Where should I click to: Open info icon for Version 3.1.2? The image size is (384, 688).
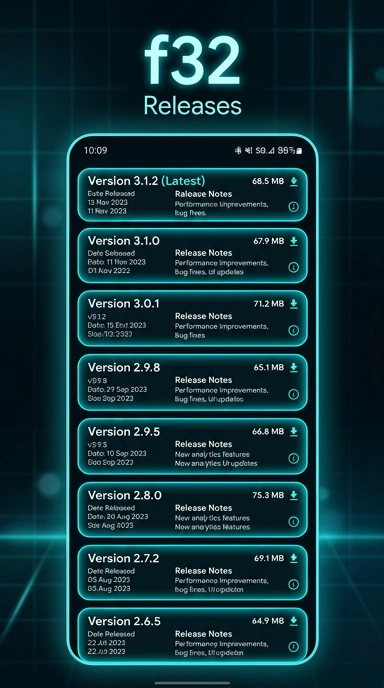pos(294,207)
